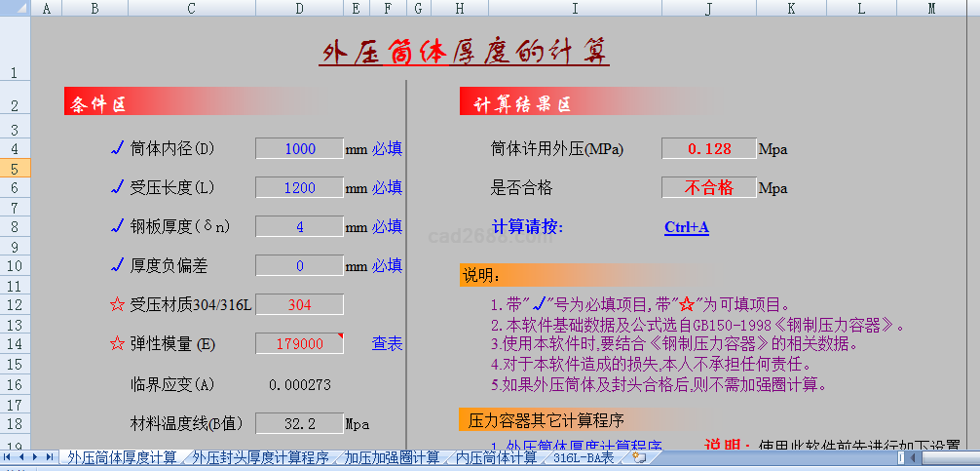This screenshot has width=980, height=471.
Task: Click the insert new worksheet icon
Action: point(639,457)
